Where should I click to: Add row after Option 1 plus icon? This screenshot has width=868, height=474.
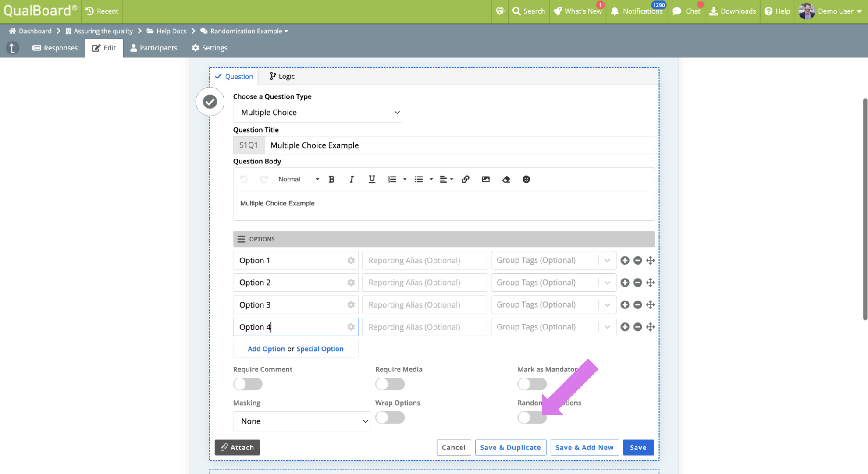tap(625, 260)
